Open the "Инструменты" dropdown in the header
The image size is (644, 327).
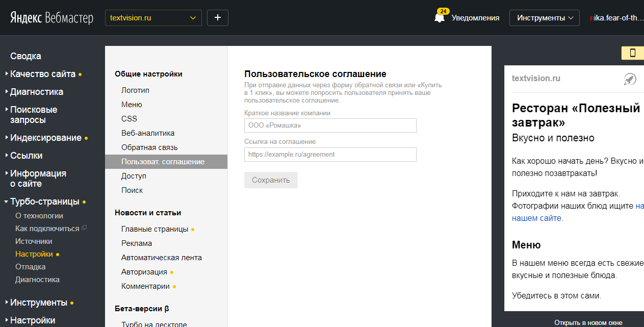pyautogui.click(x=544, y=17)
